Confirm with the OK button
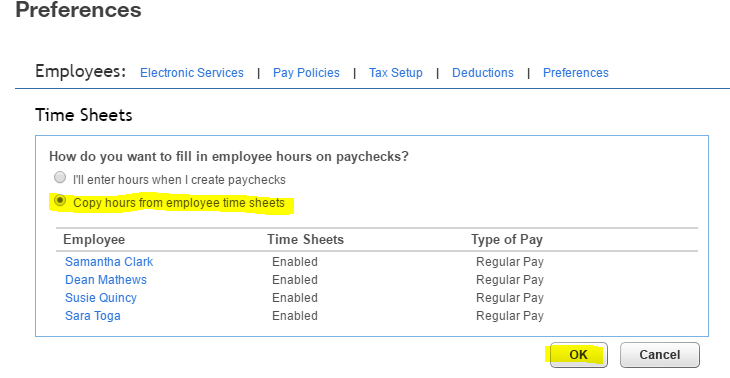Image resolution: width=730 pixels, height=378 pixels. pyautogui.click(x=579, y=355)
